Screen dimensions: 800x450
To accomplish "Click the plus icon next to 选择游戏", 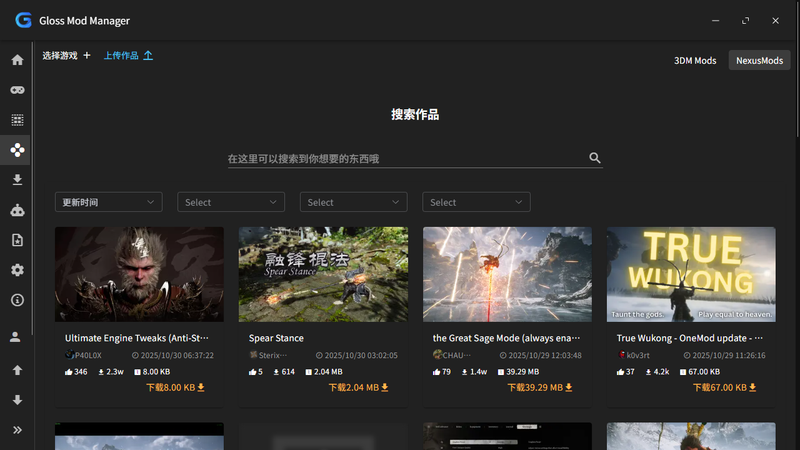I will (87, 55).
